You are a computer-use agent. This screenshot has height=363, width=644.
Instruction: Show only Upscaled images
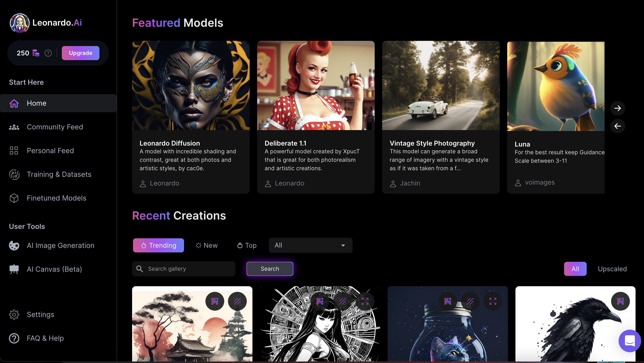[x=612, y=269]
